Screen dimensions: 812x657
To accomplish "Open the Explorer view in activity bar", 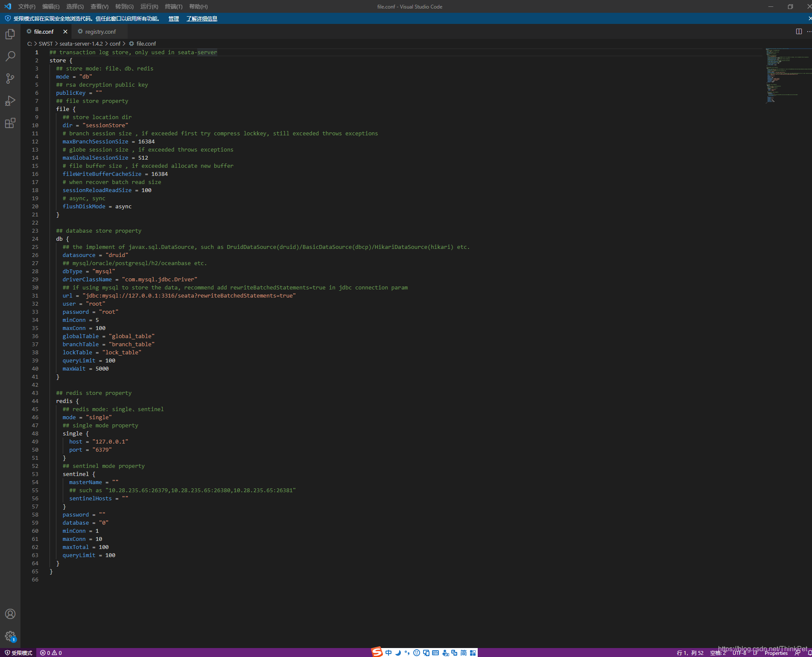I will pyautogui.click(x=10, y=34).
